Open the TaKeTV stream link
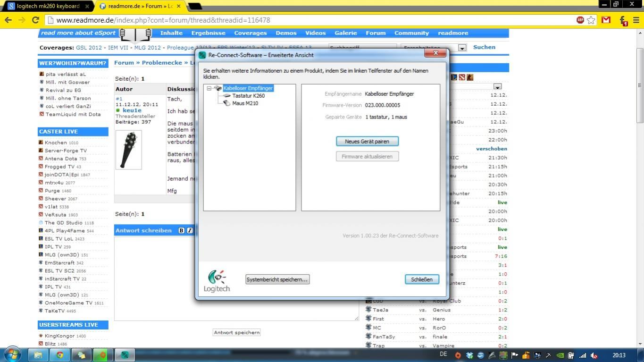 pos(55,311)
